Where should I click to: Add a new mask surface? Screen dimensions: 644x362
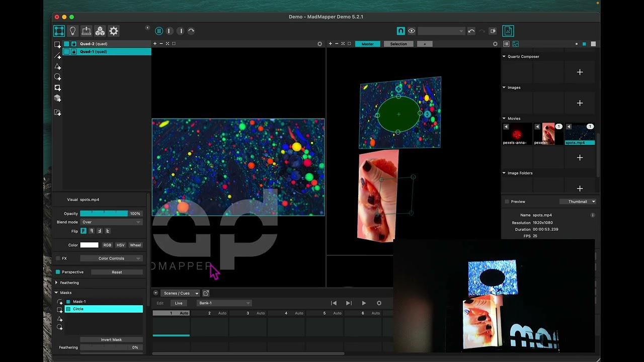click(58, 87)
